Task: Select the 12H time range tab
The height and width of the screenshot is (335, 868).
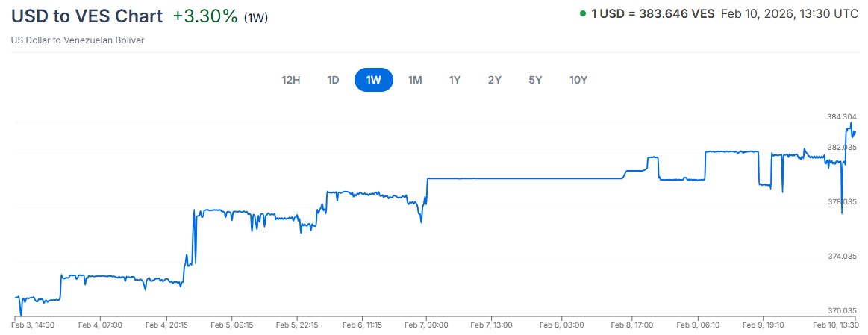Action: pos(290,80)
